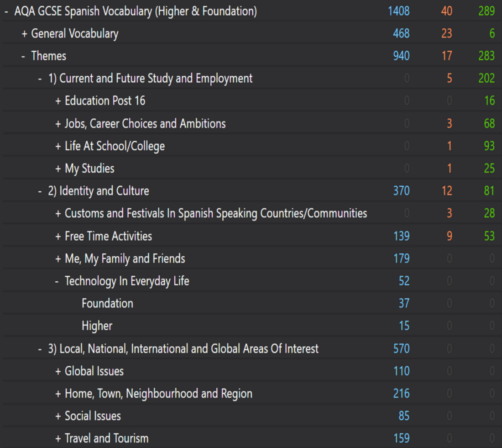
Task: Open the Identity and Culture deck
Action: pos(98,191)
